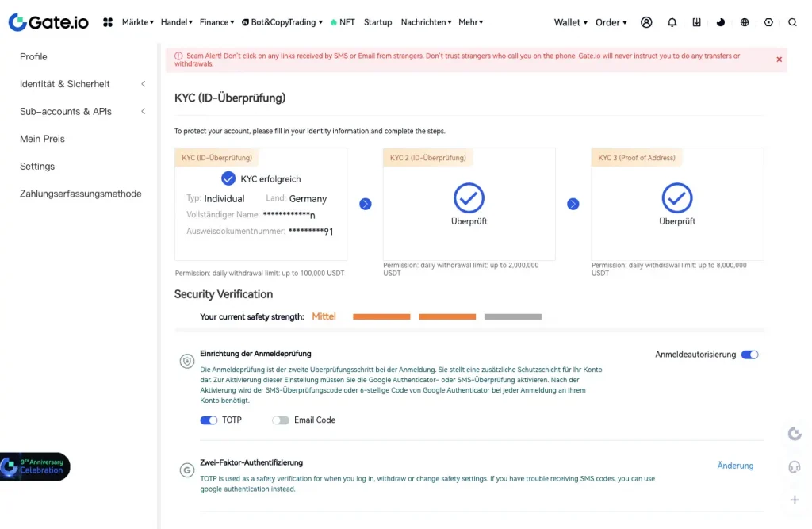
Task: Enable the Email Code toggle
Action: coord(281,420)
